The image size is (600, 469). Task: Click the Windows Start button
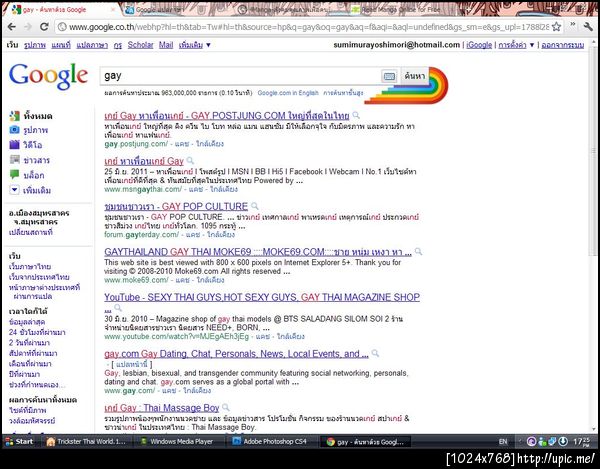click(x=19, y=441)
